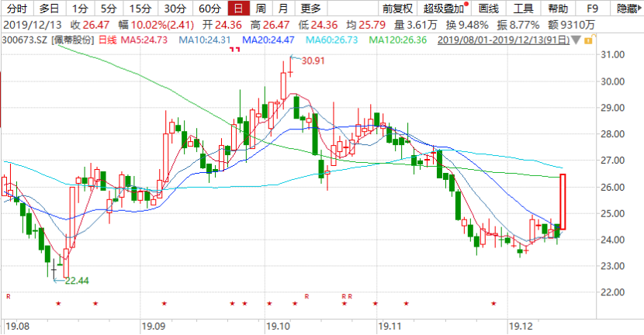Click the 19.11 date axis label

390,326
